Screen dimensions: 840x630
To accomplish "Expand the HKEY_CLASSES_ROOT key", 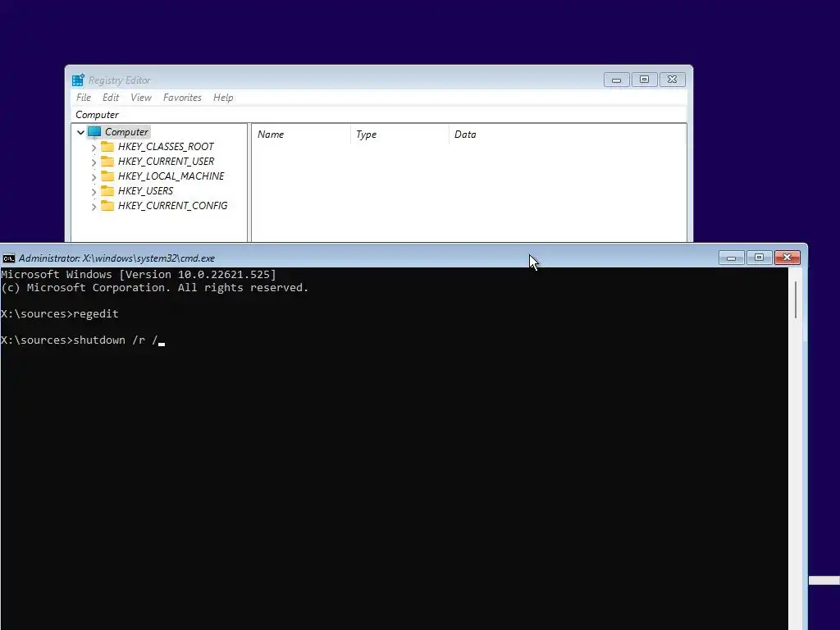I will 94,147.
